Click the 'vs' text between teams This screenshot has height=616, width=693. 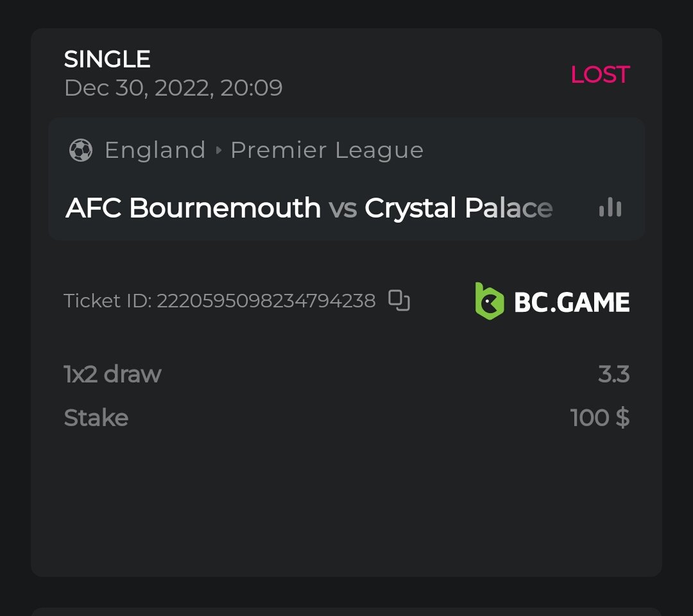pyautogui.click(x=343, y=209)
